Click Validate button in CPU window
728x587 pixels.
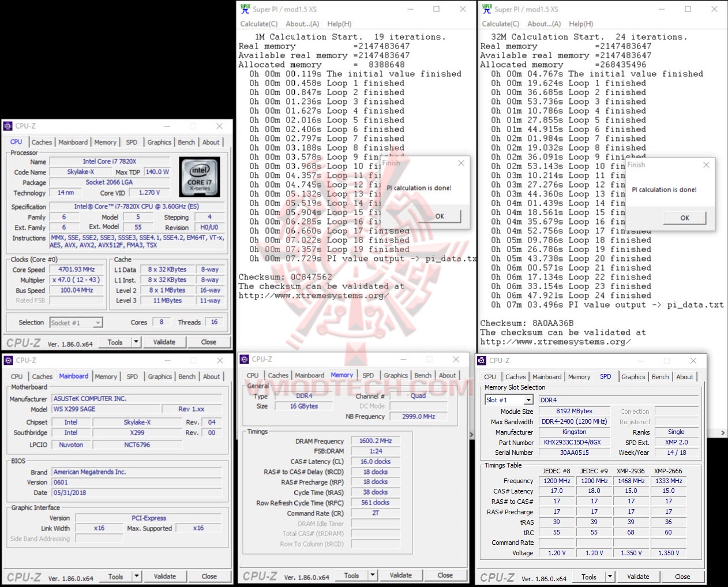coord(164,342)
